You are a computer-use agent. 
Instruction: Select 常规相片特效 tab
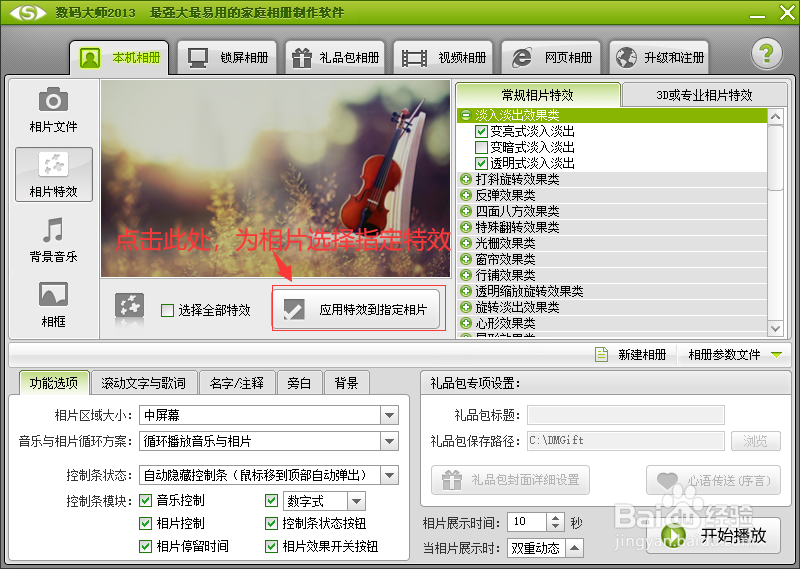click(x=538, y=95)
